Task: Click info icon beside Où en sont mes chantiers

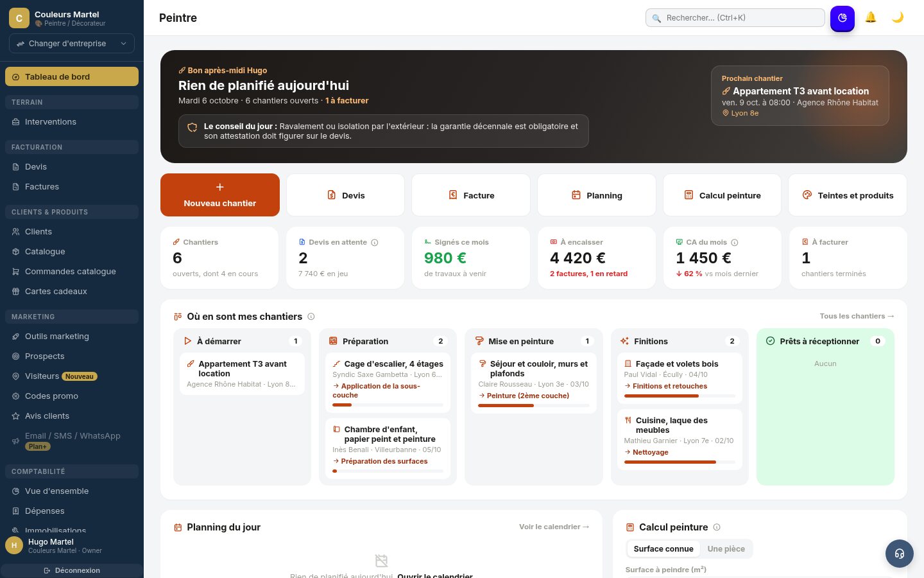Action: (x=311, y=317)
